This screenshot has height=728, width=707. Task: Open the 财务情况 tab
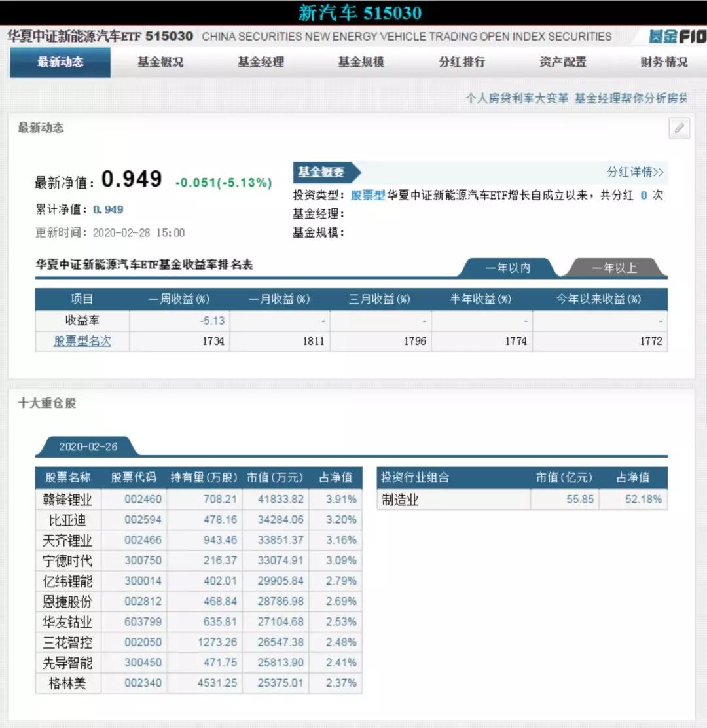[662, 62]
